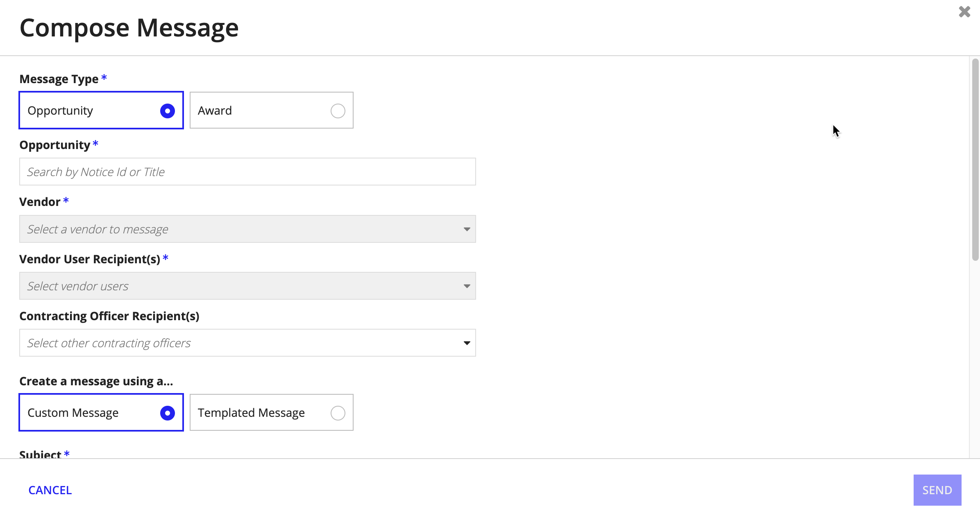Expand the Vendor dropdown selector

click(x=467, y=228)
